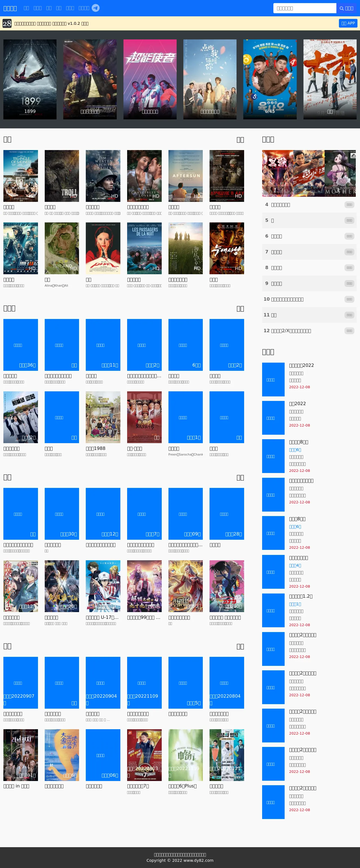This screenshot has height=868, width=360.
Task: Click the site logo in top navbar
Action: (10, 8)
